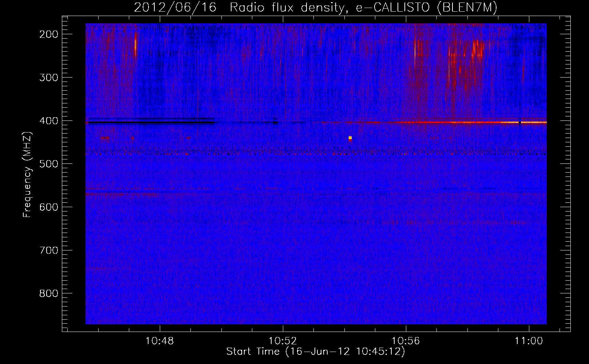Click the 700 frequency tick label

(x=48, y=250)
